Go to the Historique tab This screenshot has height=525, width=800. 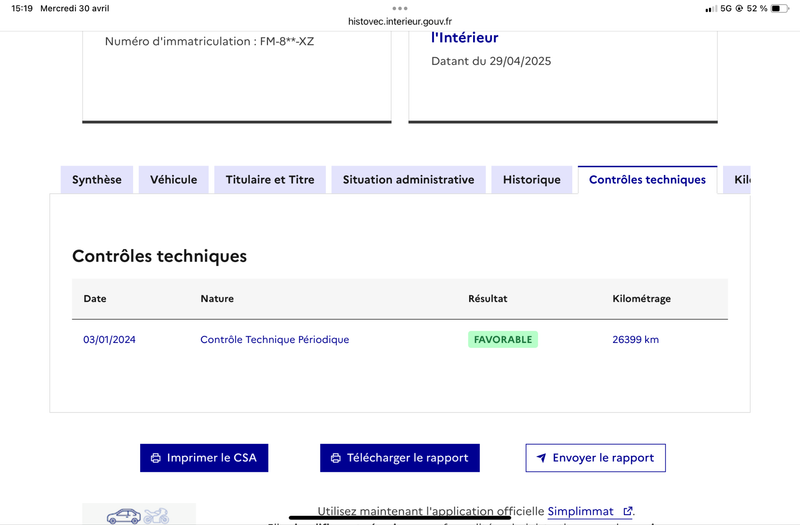point(532,180)
